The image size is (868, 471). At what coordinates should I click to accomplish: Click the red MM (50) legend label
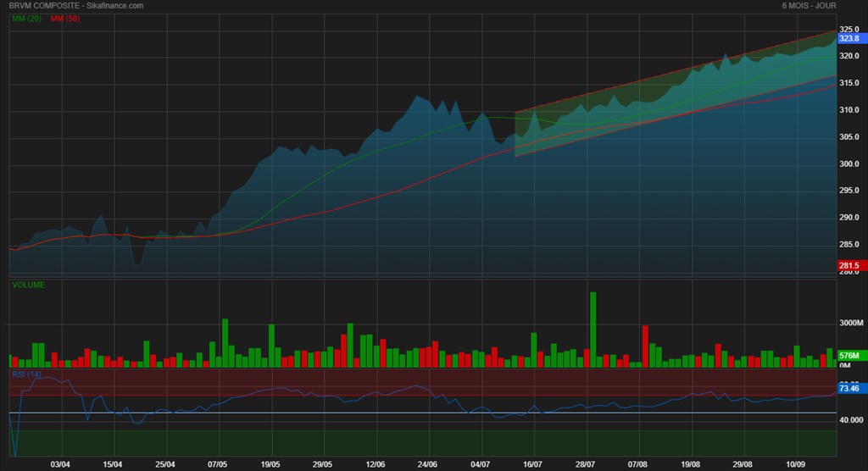click(x=65, y=19)
